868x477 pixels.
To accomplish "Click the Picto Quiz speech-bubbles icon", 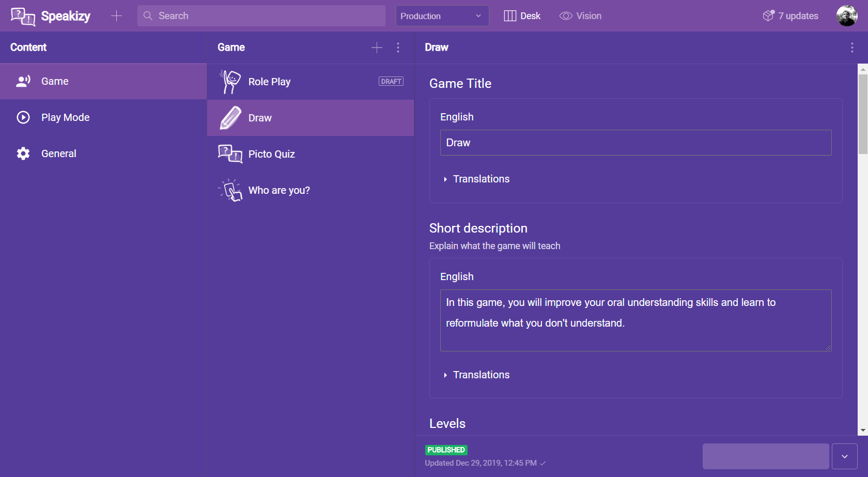I will [230, 154].
